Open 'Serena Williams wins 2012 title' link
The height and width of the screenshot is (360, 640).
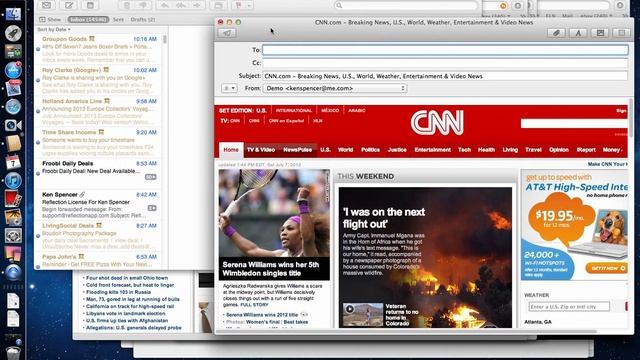[x=262, y=315]
